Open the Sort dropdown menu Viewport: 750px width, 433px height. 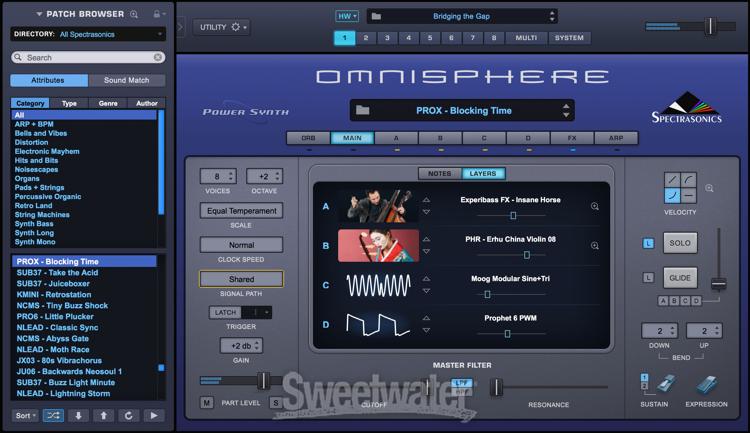(25, 415)
